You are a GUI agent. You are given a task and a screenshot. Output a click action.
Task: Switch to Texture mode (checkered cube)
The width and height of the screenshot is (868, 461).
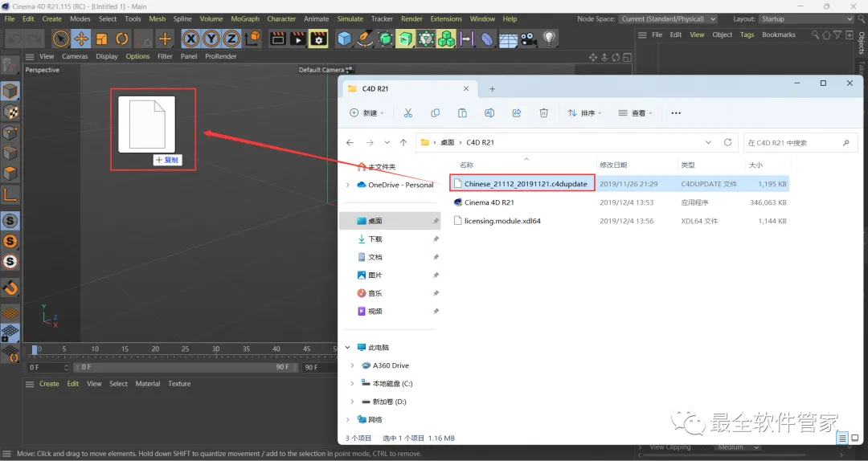(x=10, y=112)
